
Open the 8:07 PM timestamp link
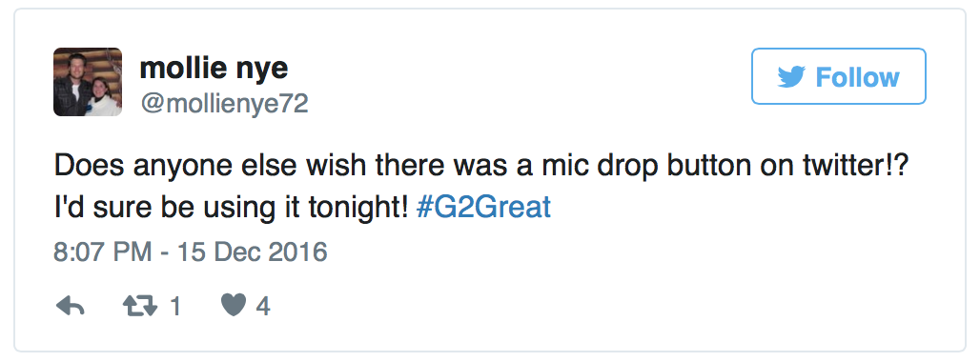[191, 252]
